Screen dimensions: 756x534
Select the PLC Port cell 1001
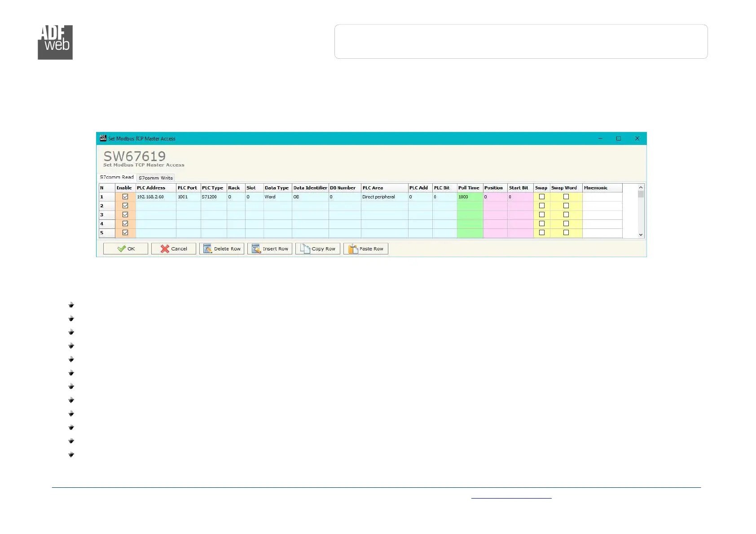coord(189,197)
